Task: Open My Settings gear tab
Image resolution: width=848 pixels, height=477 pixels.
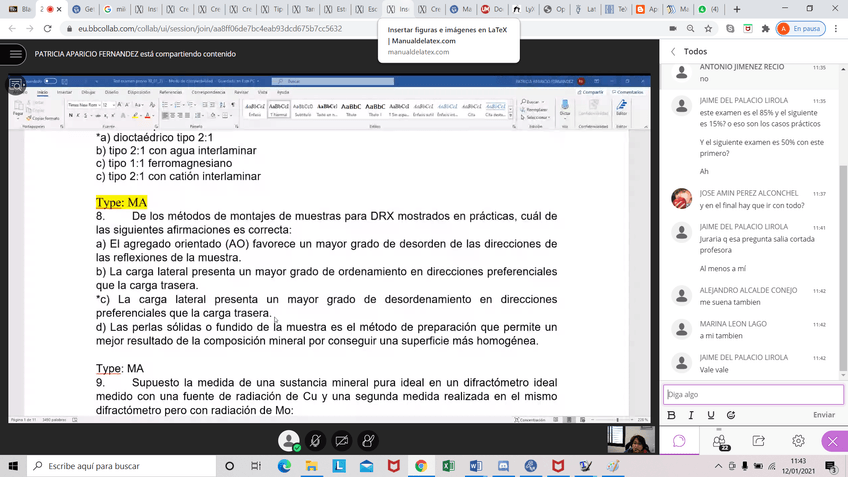Action: (x=798, y=441)
